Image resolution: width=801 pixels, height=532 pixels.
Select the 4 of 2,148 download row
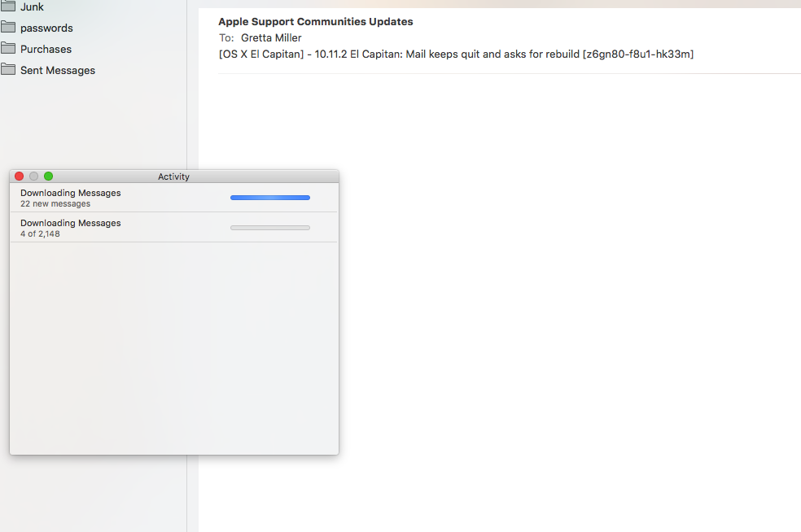point(173,228)
